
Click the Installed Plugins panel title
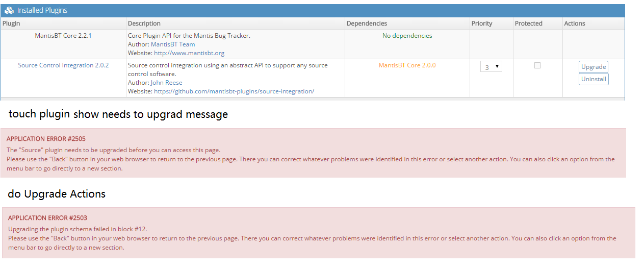click(x=42, y=11)
